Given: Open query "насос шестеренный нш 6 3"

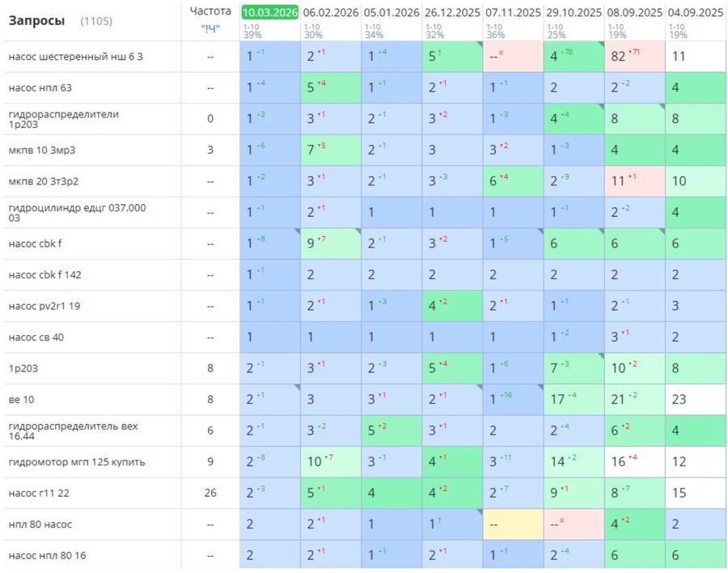Looking at the screenshot, I should pyautogui.click(x=76, y=57).
